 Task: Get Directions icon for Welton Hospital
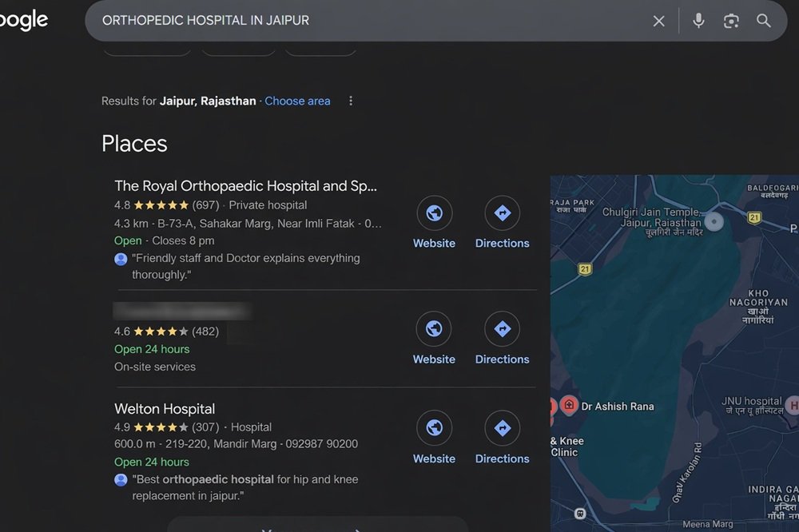click(503, 428)
